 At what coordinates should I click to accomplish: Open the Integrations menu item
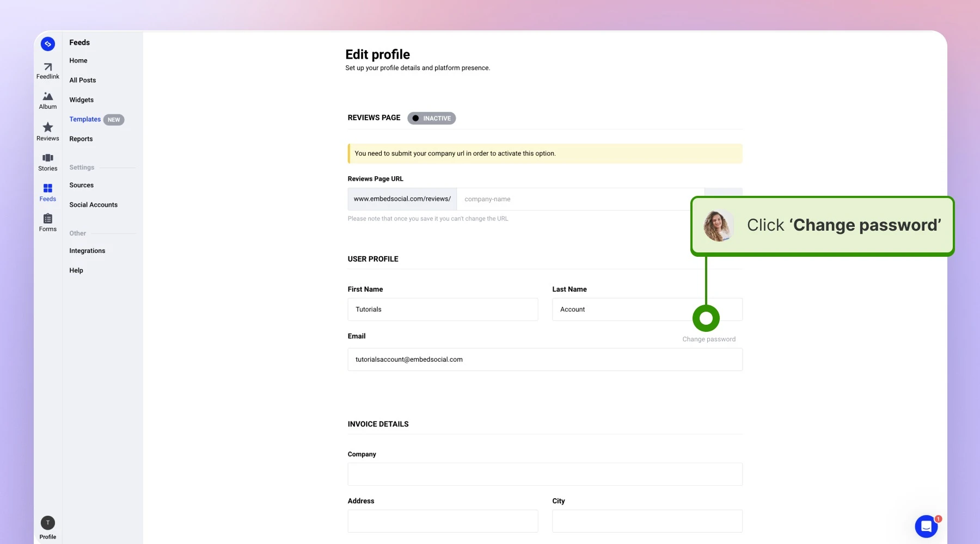[x=87, y=251]
